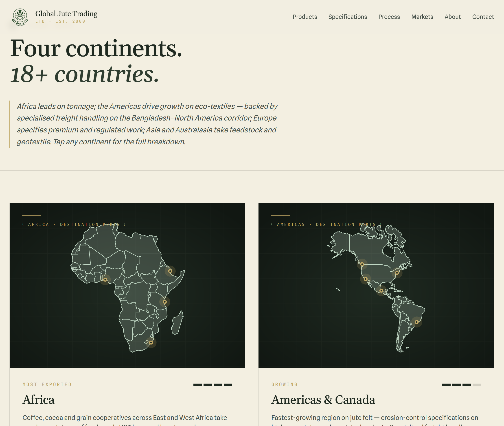
Task: Select the East African coast port marker
Action: pos(165,302)
